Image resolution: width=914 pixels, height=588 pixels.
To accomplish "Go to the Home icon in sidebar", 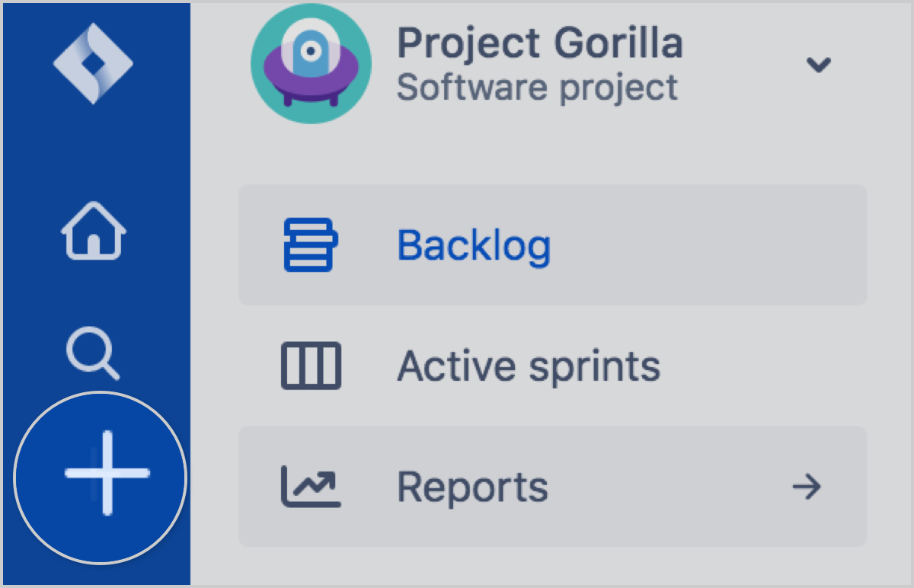I will tap(94, 231).
